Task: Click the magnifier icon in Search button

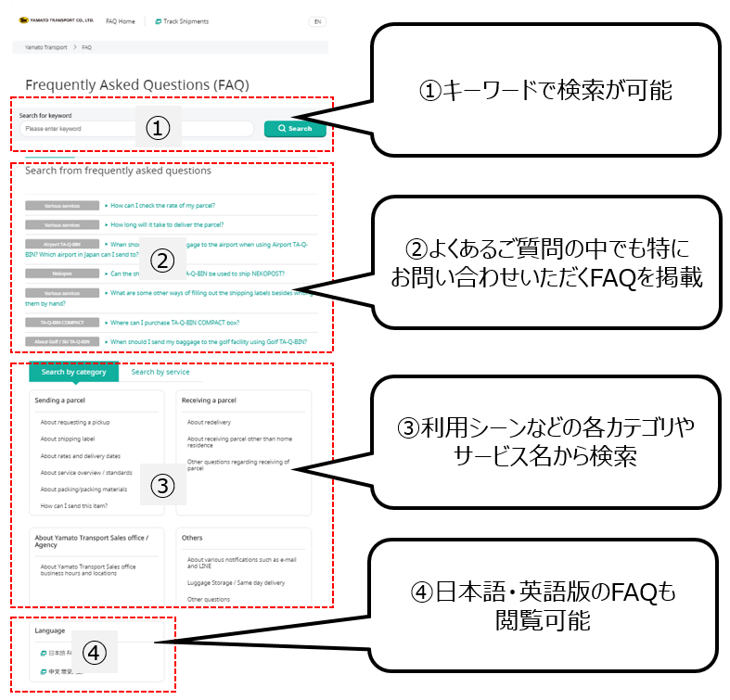Action: pos(282,129)
